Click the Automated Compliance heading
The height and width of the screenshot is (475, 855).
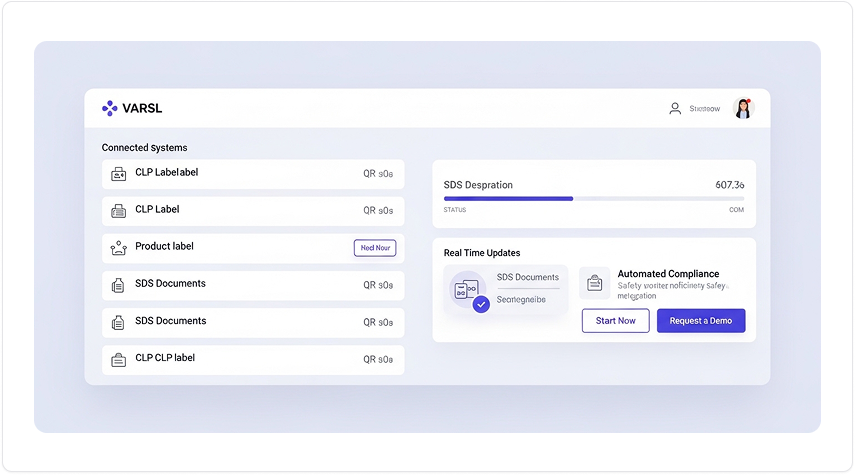click(668, 274)
